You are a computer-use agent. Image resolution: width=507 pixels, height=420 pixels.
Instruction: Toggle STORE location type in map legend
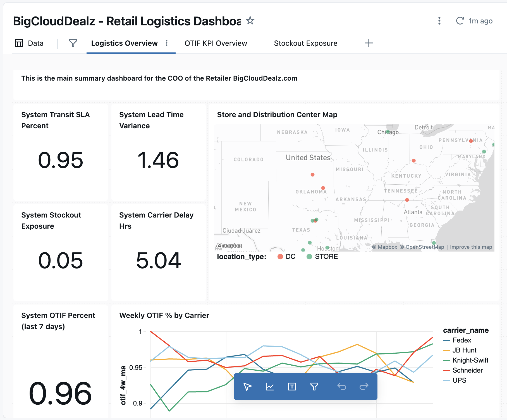pos(322,257)
